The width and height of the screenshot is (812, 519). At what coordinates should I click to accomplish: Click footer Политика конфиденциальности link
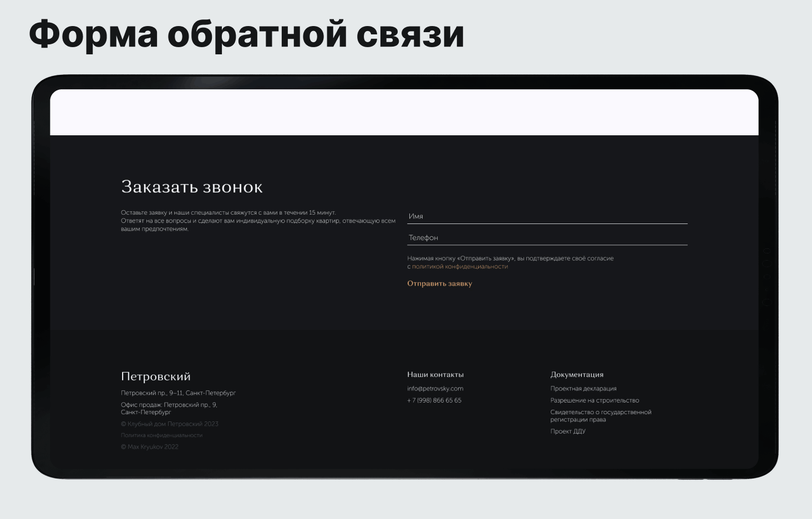tap(161, 435)
